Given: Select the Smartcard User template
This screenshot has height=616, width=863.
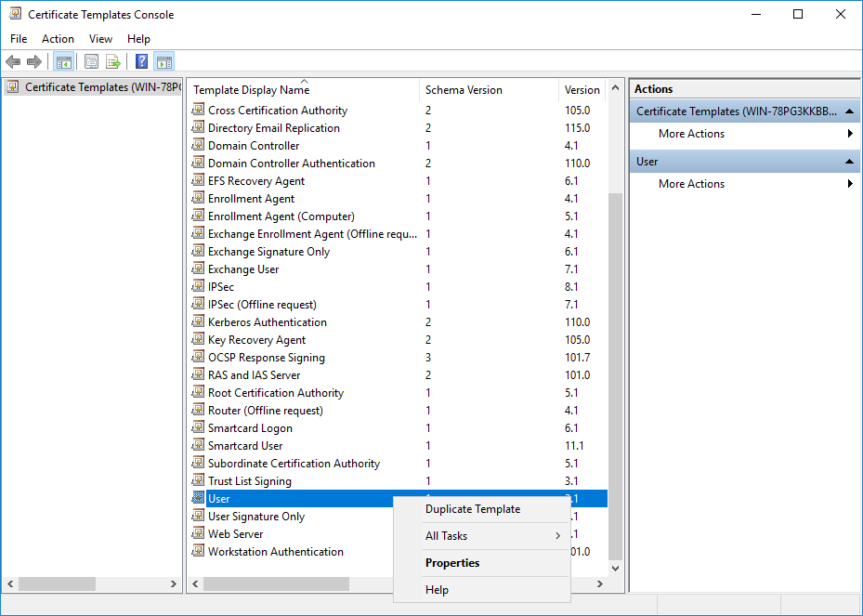Looking at the screenshot, I should pos(399,445).
